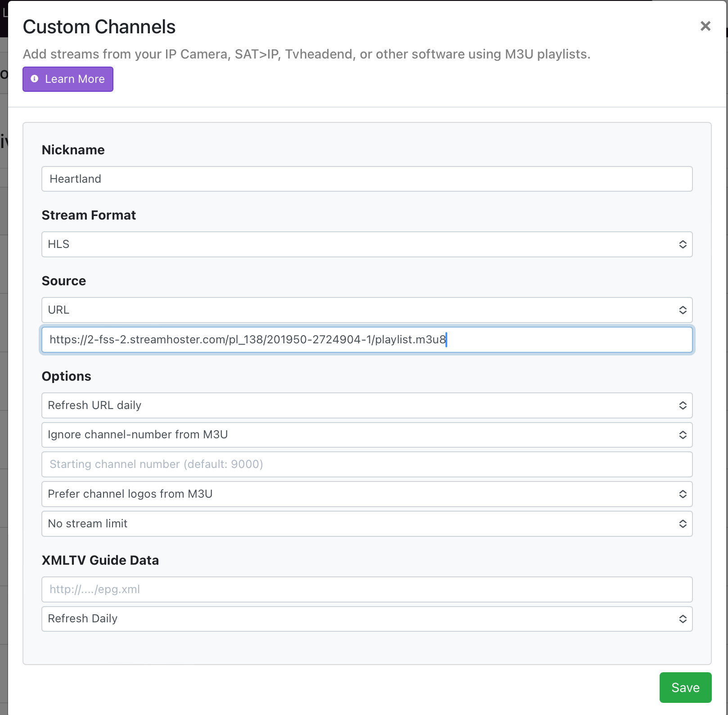Click into the playlist.m3u8 URL field
The height and width of the screenshot is (715, 728).
(x=366, y=340)
